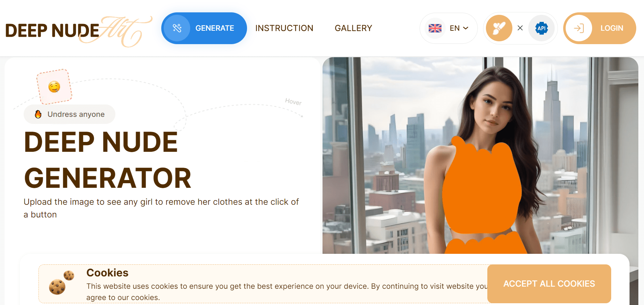Click the UK flag icon
644x305 pixels.
click(x=435, y=28)
